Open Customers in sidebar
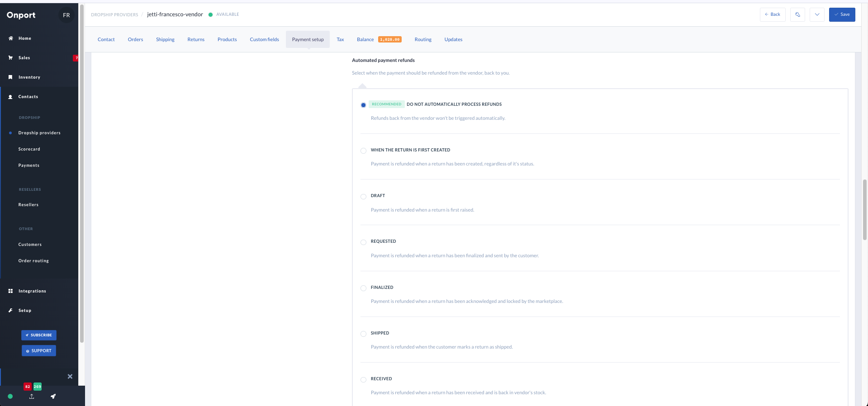Viewport: 868px width, 406px height. [30, 245]
